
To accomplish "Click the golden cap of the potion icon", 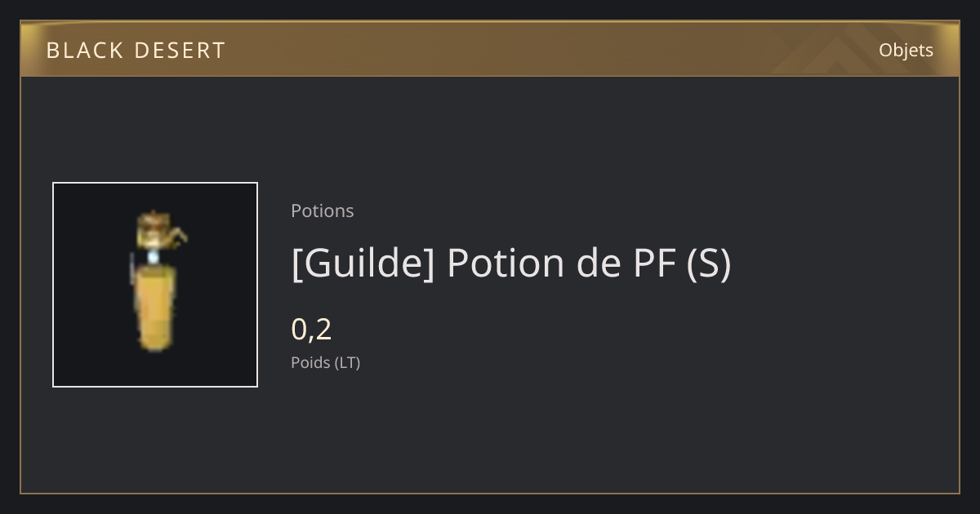I will point(154,228).
